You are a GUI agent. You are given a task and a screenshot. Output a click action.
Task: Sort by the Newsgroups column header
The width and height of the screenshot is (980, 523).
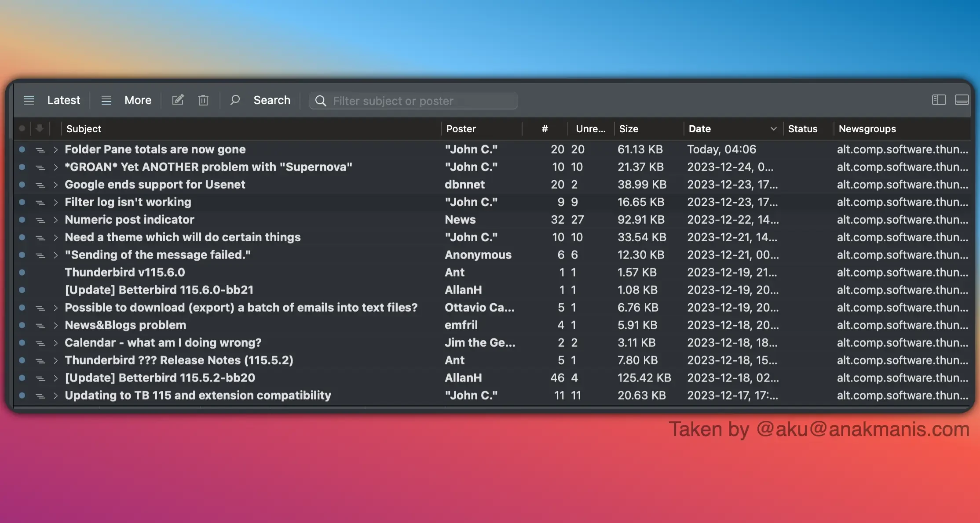(902, 129)
